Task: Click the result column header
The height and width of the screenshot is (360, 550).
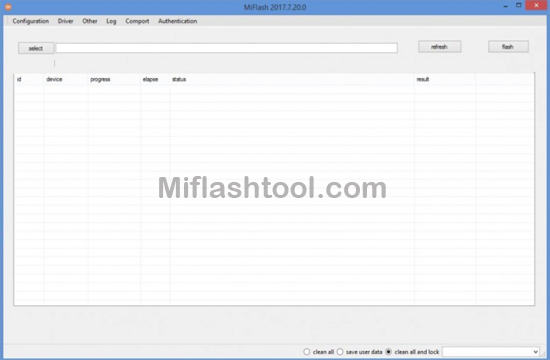Action: (445, 79)
